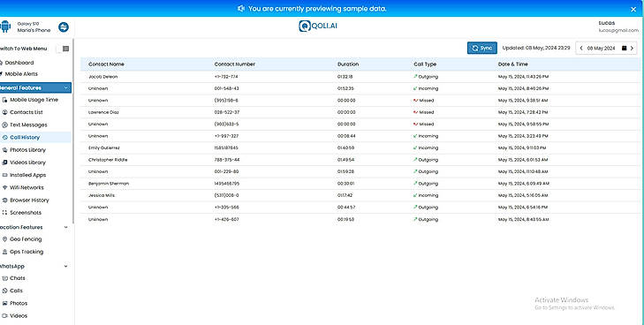Open Contacts List page

(x=27, y=112)
